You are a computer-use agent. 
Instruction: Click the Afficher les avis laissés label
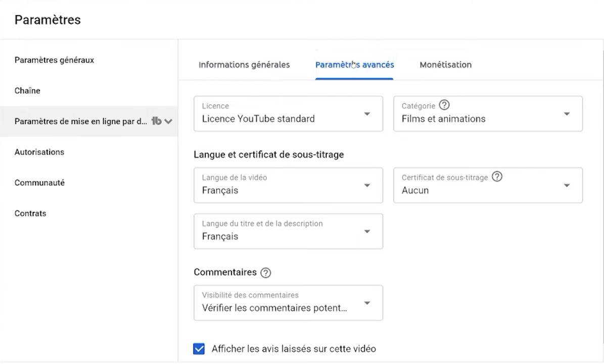[x=294, y=349]
